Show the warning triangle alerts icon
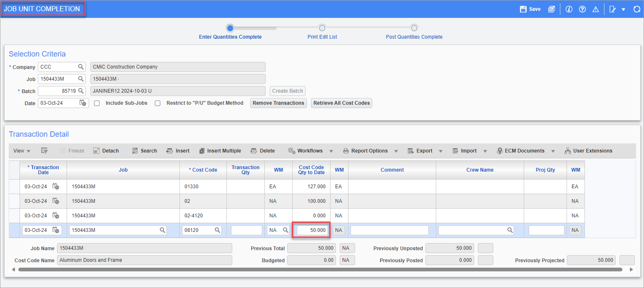The height and width of the screenshot is (288, 644). 596,9
